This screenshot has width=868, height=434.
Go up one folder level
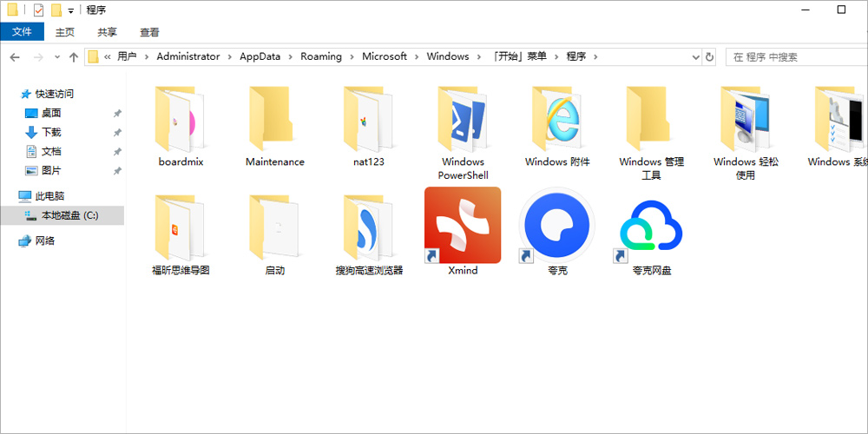(x=74, y=57)
